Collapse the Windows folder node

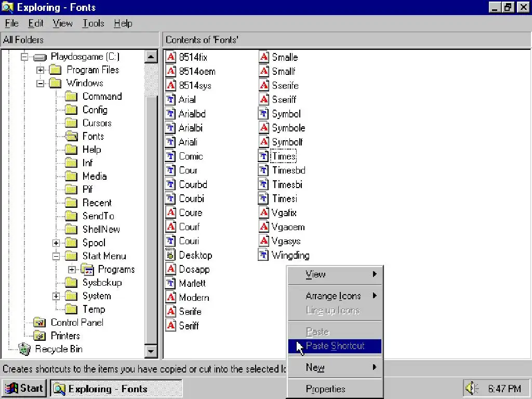(x=40, y=83)
